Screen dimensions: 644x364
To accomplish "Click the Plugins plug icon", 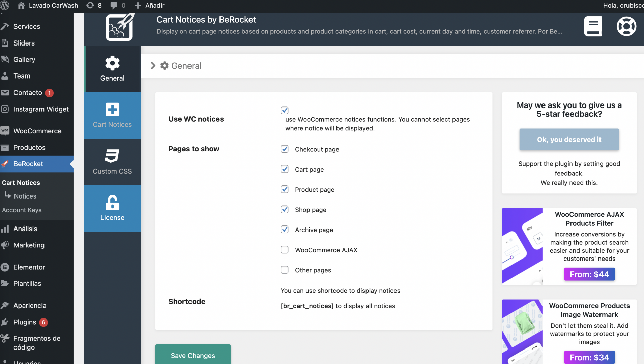I will [x=5, y=322].
